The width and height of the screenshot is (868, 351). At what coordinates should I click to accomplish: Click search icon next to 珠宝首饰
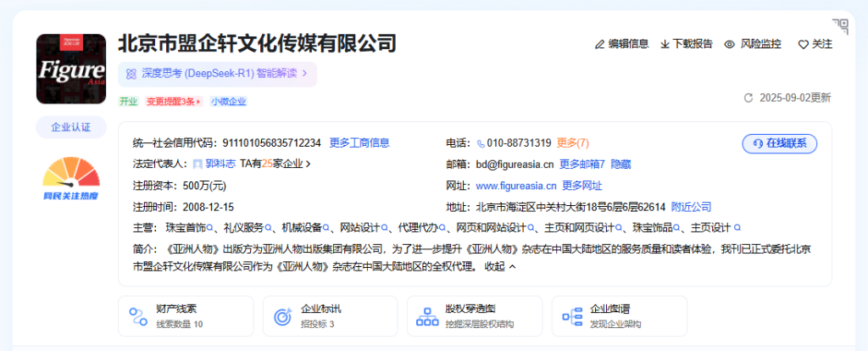pos(210,228)
